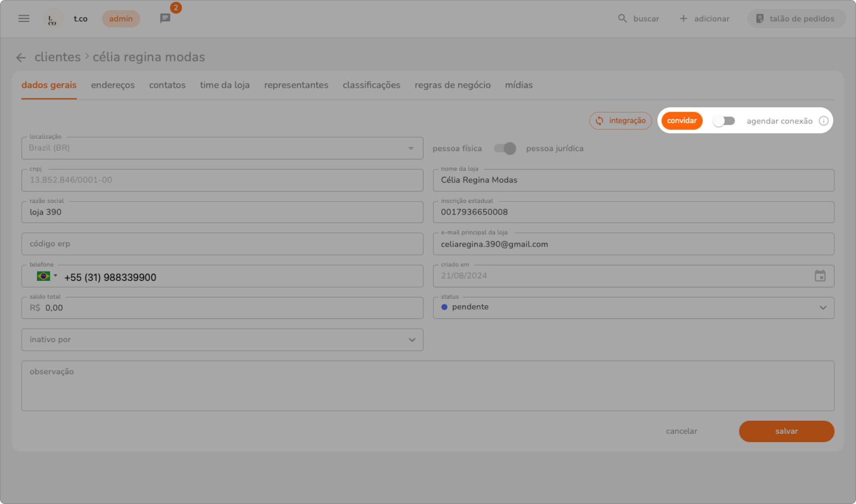856x504 pixels.
Task: Click the plus adicionar icon
Action: 683,19
